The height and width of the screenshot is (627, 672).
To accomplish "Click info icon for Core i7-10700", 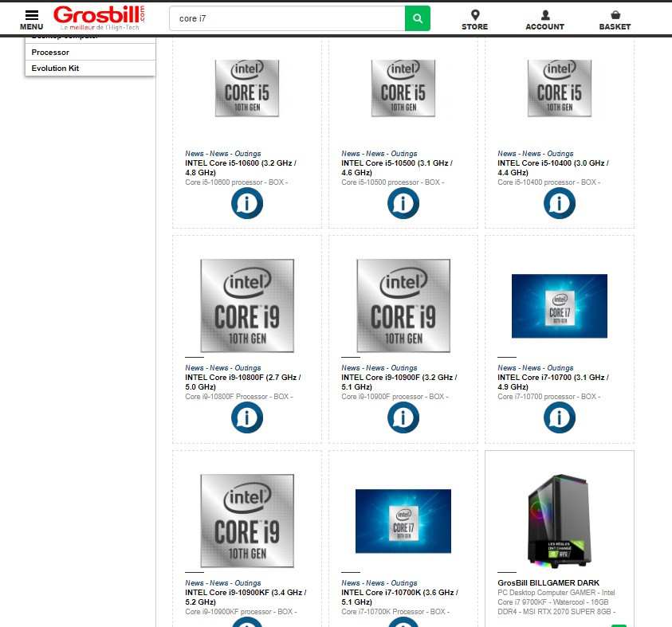I will [560, 417].
